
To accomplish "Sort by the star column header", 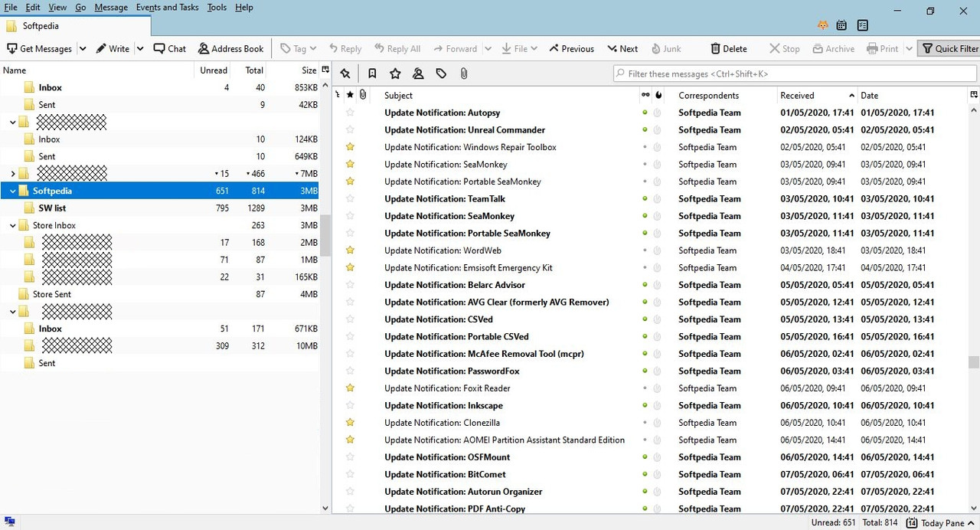I will [350, 95].
